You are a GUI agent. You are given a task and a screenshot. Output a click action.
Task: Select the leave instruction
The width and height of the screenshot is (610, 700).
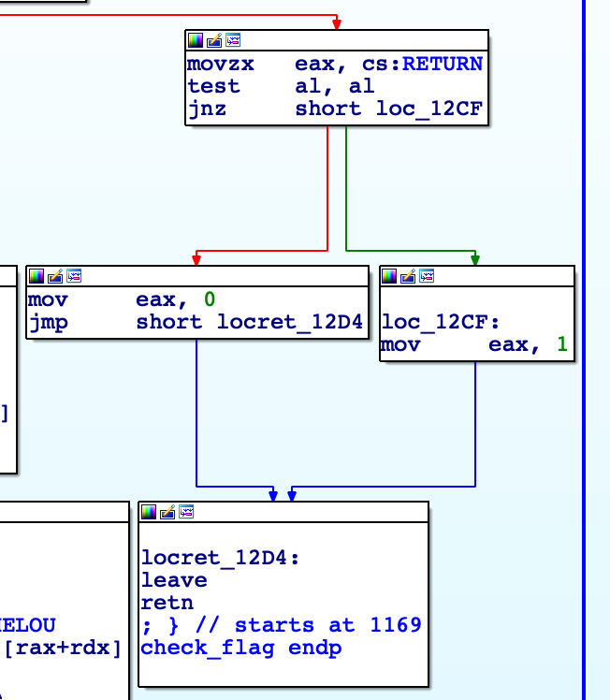tap(174, 580)
